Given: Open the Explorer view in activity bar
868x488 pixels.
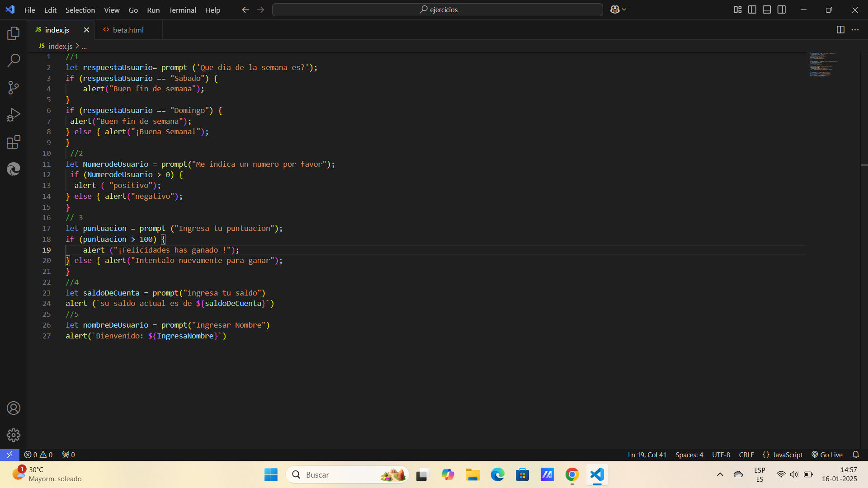Looking at the screenshot, I should (x=14, y=33).
